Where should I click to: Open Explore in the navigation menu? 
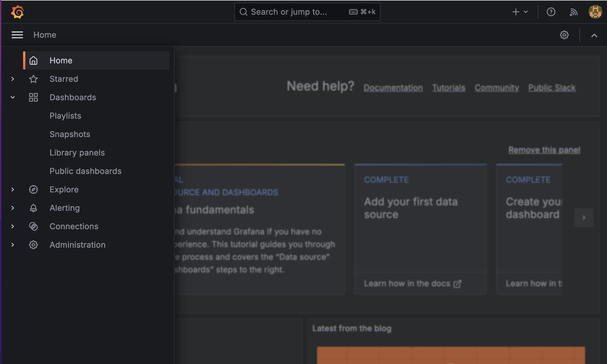point(64,189)
